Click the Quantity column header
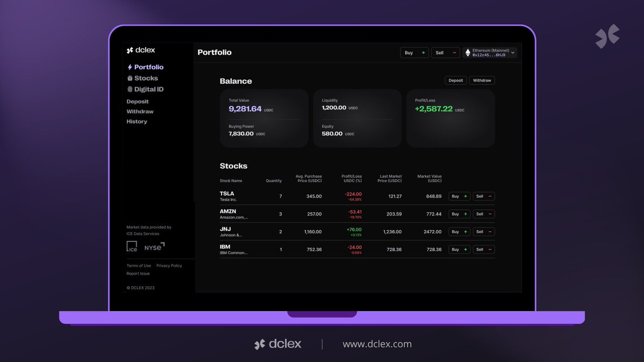Viewport: 644px width, 362px height. coord(274,181)
